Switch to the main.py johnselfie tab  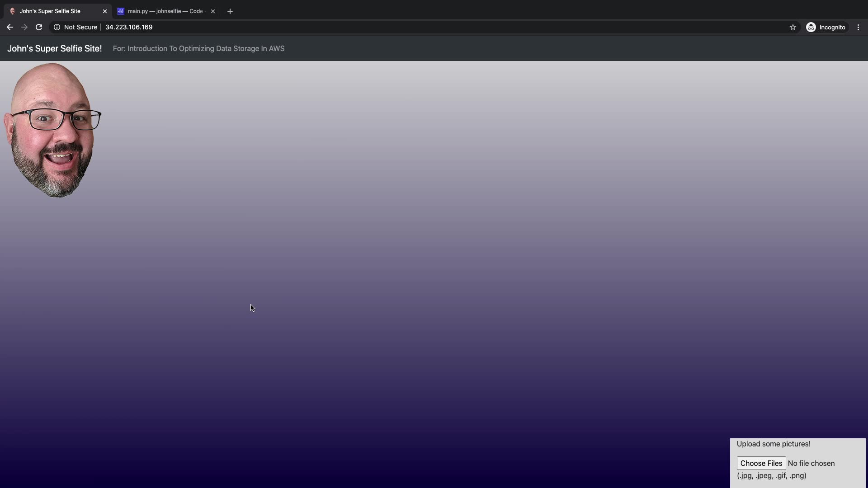point(165,11)
